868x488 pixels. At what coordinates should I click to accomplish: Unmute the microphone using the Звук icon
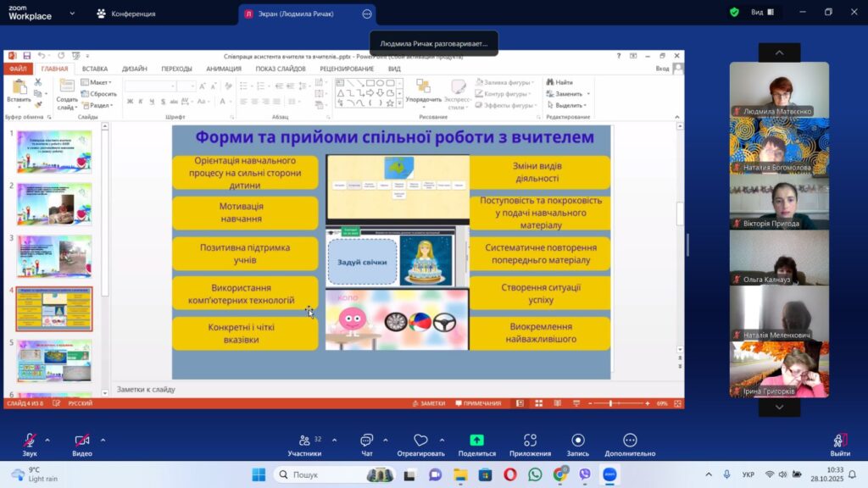pyautogui.click(x=30, y=441)
